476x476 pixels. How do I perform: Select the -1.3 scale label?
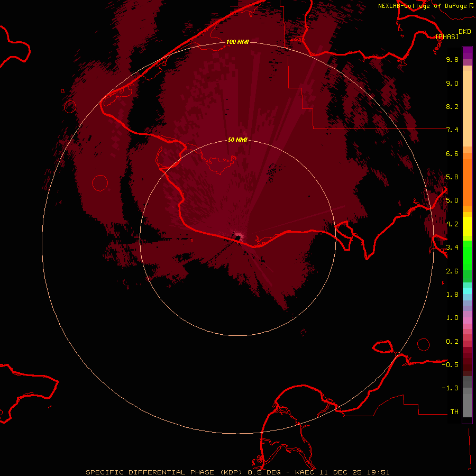pos(450,388)
